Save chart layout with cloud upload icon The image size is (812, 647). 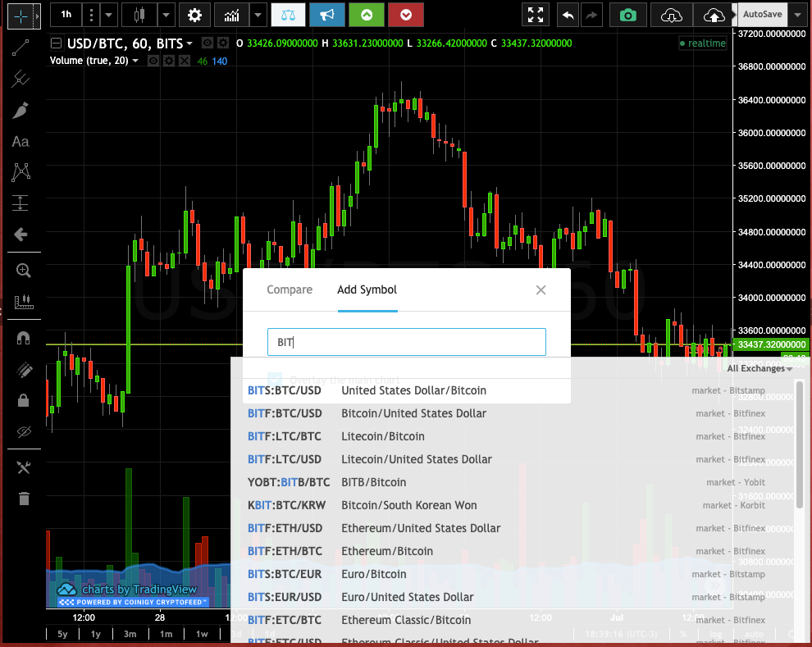coord(714,15)
